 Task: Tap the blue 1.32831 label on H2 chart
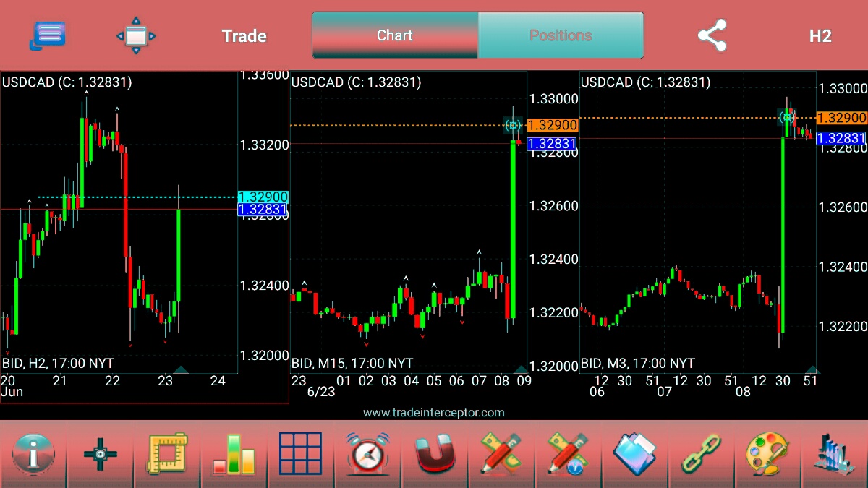click(263, 210)
